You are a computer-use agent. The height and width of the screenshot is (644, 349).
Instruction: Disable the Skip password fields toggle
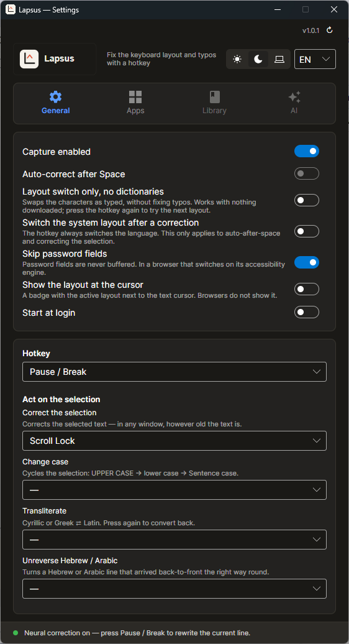(307, 262)
